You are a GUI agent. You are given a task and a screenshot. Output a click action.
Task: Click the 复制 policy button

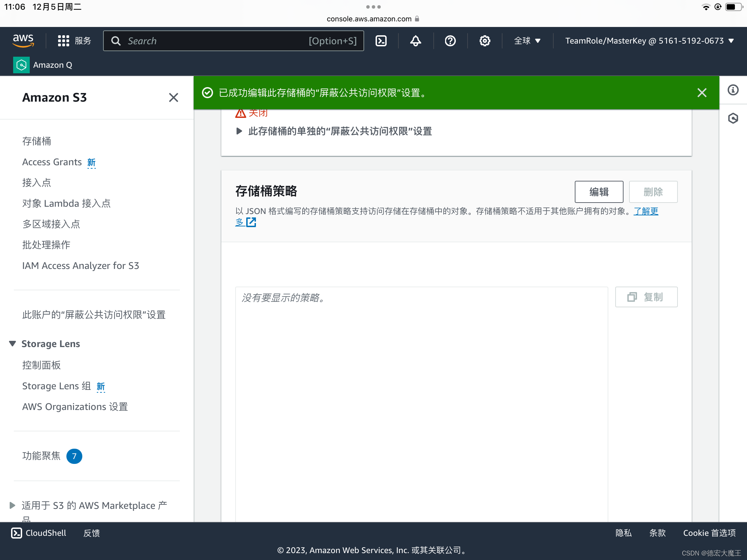click(x=646, y=297)
